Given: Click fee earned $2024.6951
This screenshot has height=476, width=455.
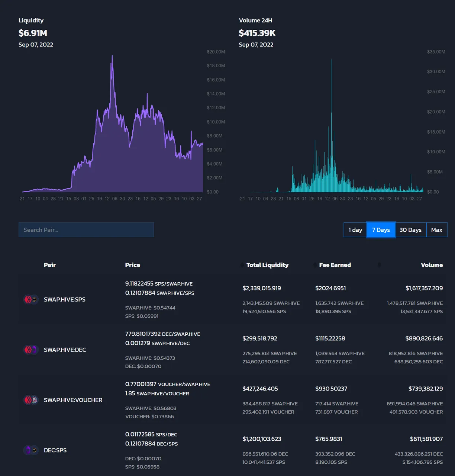Looking at the screenshot, I should [330, 288].
